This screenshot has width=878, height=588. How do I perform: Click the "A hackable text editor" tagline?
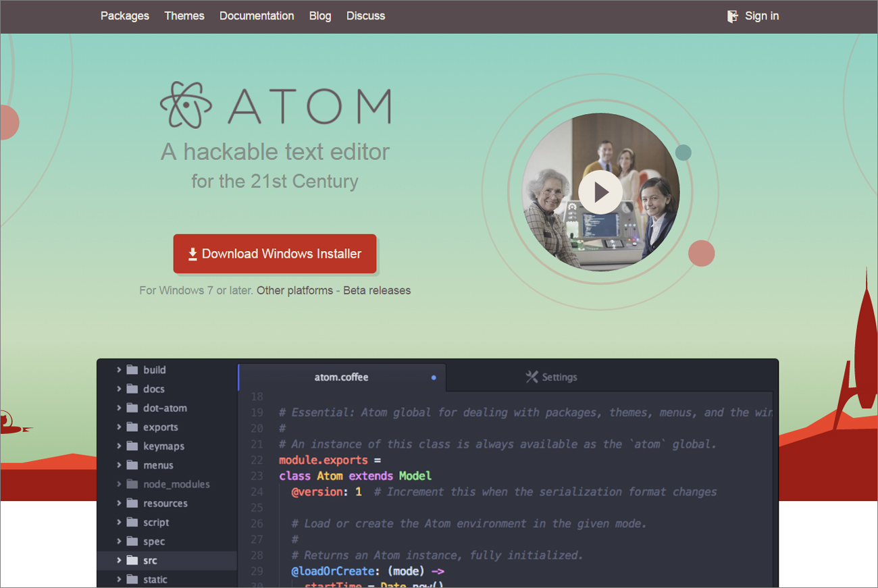tap(276, 152)
